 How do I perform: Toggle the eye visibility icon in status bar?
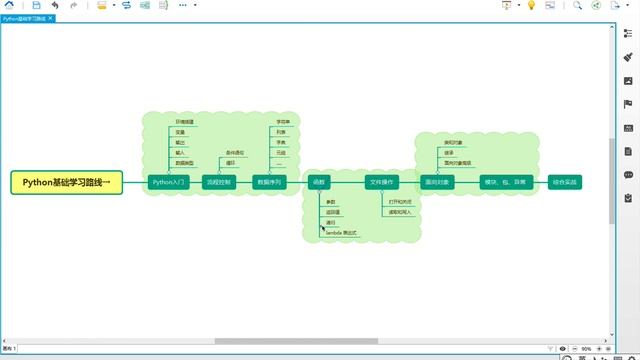pyautogui.click(x=562, y=349)
